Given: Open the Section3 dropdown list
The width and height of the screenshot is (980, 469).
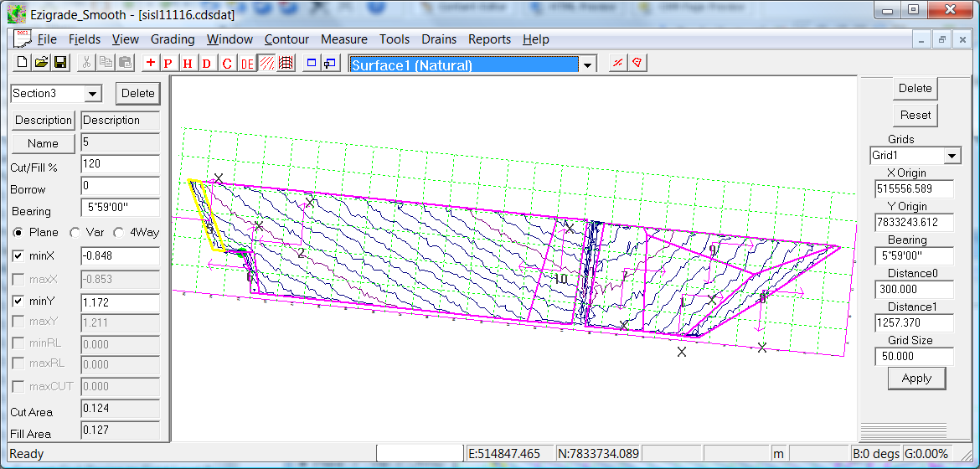Looking at the screenshot, I should (93, 94).
